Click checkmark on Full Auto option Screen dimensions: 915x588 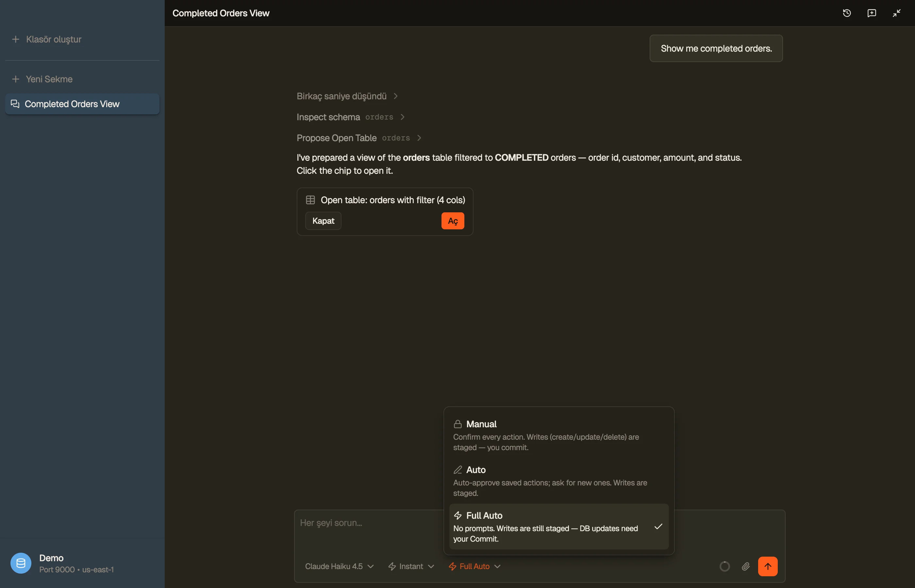coord(658,527)
